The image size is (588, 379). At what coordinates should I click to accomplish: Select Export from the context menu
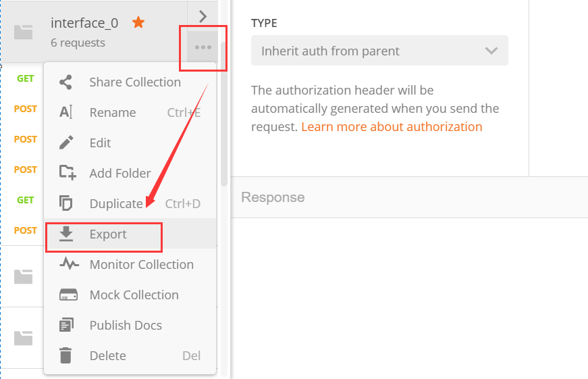(x=108, y=234)
